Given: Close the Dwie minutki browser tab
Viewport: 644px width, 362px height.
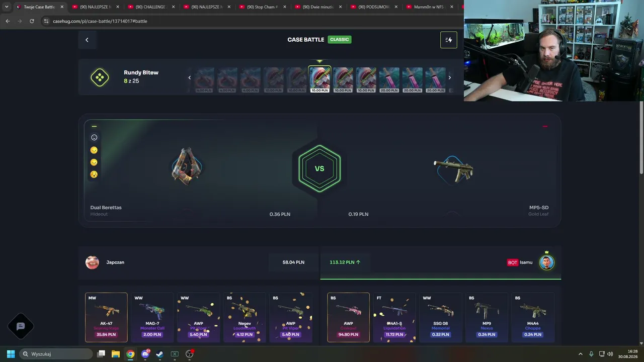Looking at the screenshot, I should click(341, 7).
